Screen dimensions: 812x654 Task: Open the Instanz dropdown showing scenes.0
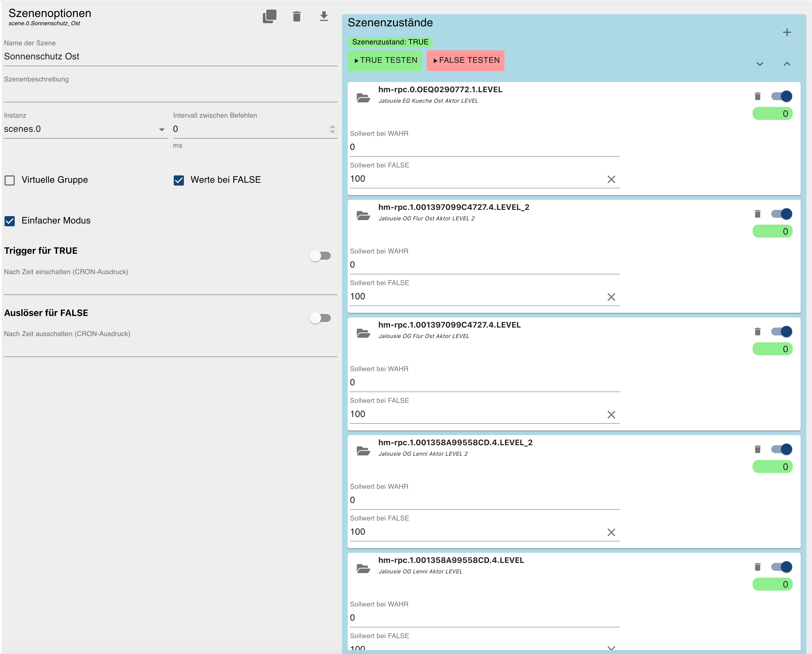pyautogui.click(x=86, y=129)
